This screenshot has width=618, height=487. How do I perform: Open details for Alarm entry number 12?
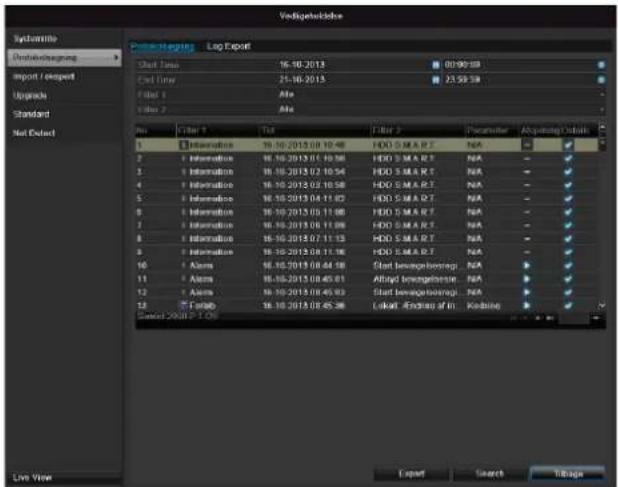pos(568,292)
